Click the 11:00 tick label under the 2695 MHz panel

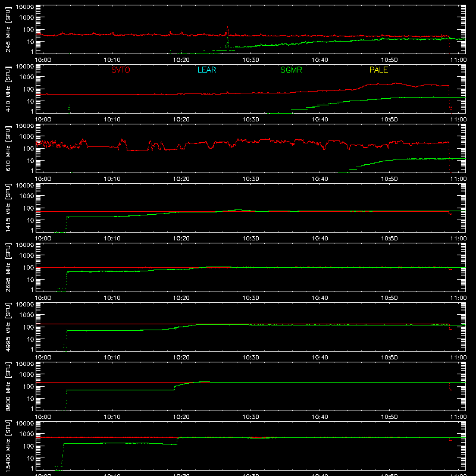point(458,298)
